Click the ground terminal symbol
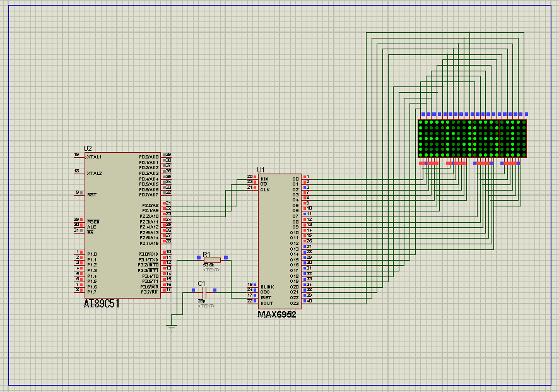 tap(171, 326)
